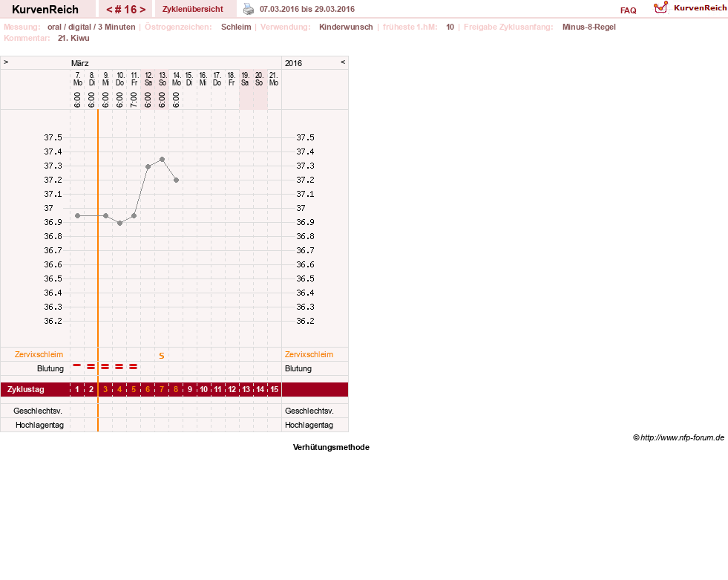Click the bleeding mark on day 4
728x580 pixels.
[x=119, y=367]
